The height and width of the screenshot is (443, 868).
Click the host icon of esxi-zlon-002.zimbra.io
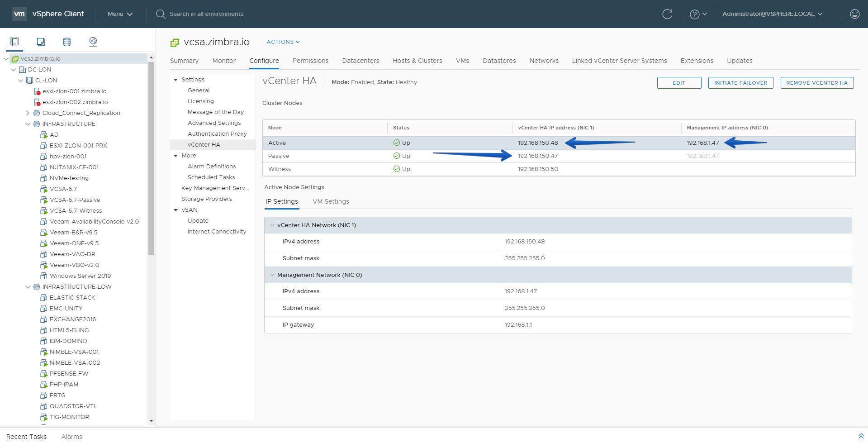tap(37, 102)
